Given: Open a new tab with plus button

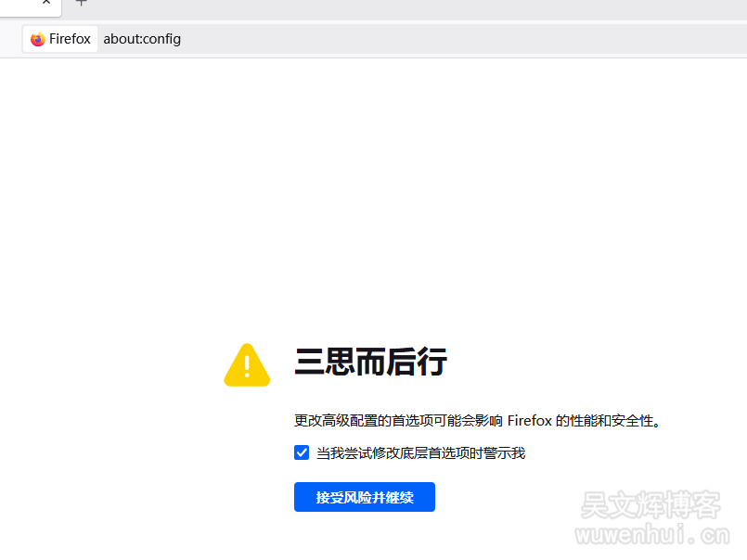Looking at the screenshot, I should [82, 3].
